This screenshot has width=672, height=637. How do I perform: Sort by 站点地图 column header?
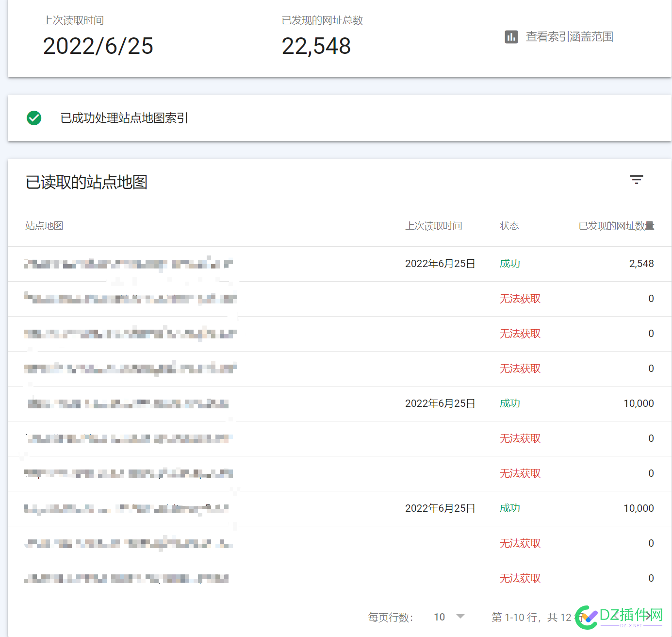pyautogui.click(x=45, y=226)
